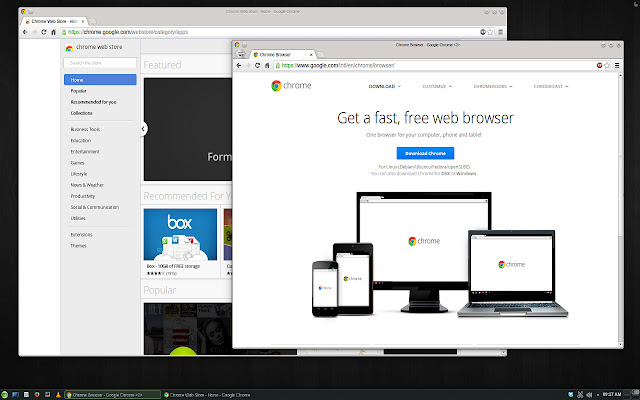The width and height of the screenshot is (640, 400).
Task: Open the Box app thumbnail
Action: point(180,234)
